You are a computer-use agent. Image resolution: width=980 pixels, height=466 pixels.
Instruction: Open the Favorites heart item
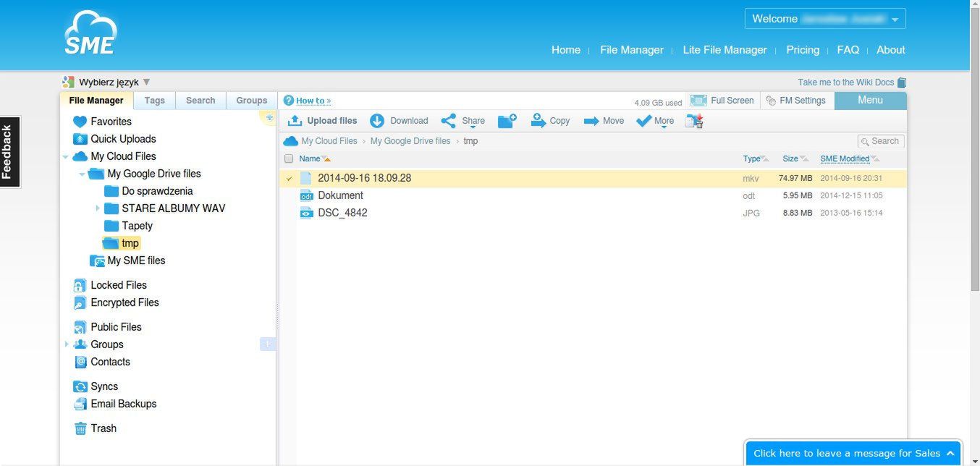click(x=103, y=122)
